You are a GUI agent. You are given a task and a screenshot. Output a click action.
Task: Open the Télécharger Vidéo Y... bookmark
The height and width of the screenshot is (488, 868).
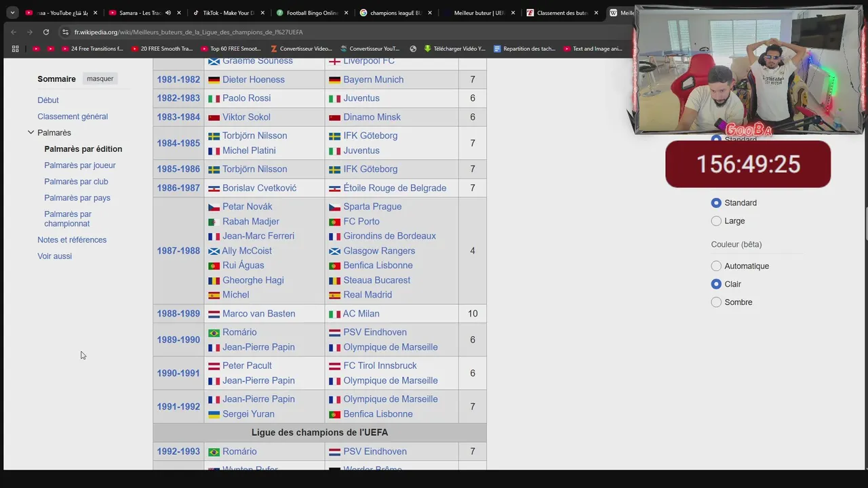coord(455,49)
